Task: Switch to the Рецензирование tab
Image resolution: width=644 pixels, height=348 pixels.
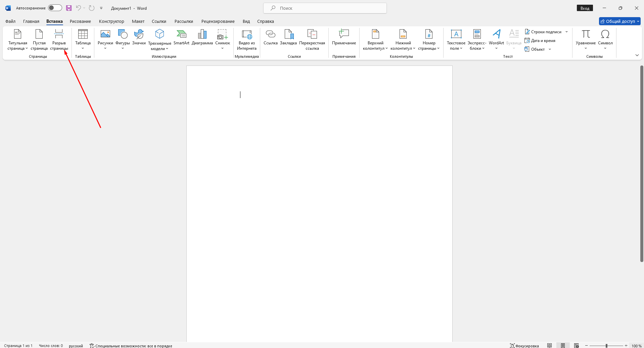Action: tap(218, 21)
